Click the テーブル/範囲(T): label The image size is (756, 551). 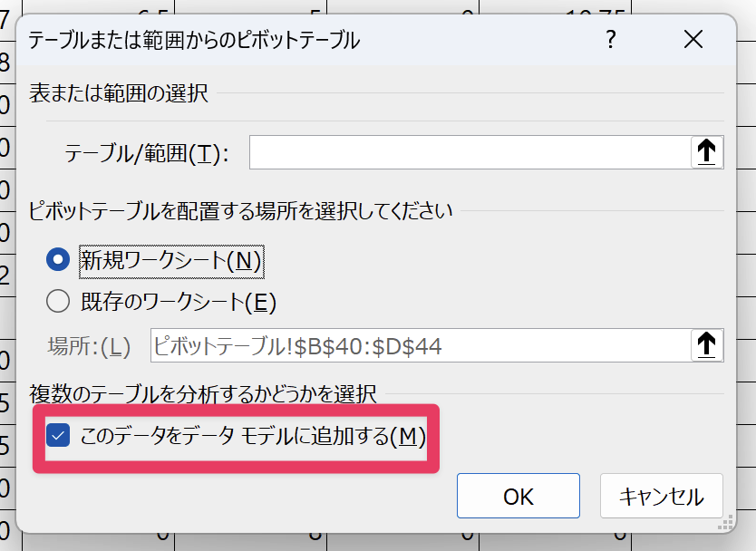tap(147, 153)
